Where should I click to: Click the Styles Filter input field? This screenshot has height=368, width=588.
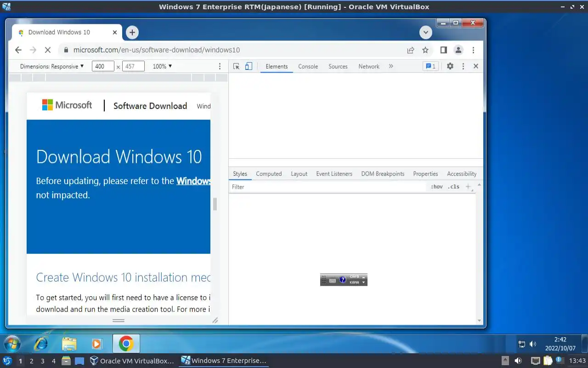pyautogui.click(x=328, y=187)
